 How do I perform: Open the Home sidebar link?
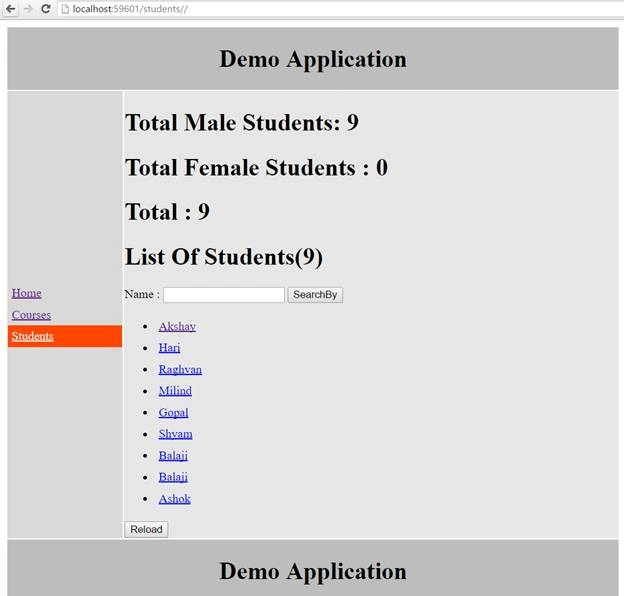(27, 293)
